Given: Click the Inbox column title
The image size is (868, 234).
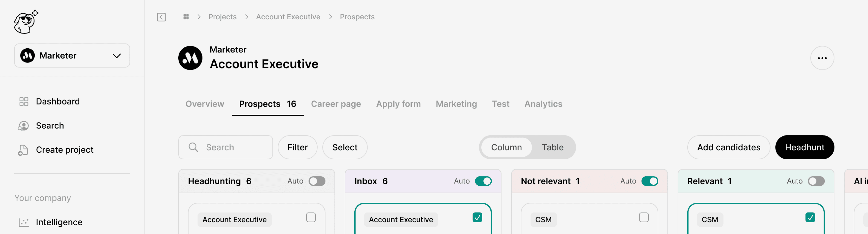Looking at the screenshot, I should click(x=366, y=181).
